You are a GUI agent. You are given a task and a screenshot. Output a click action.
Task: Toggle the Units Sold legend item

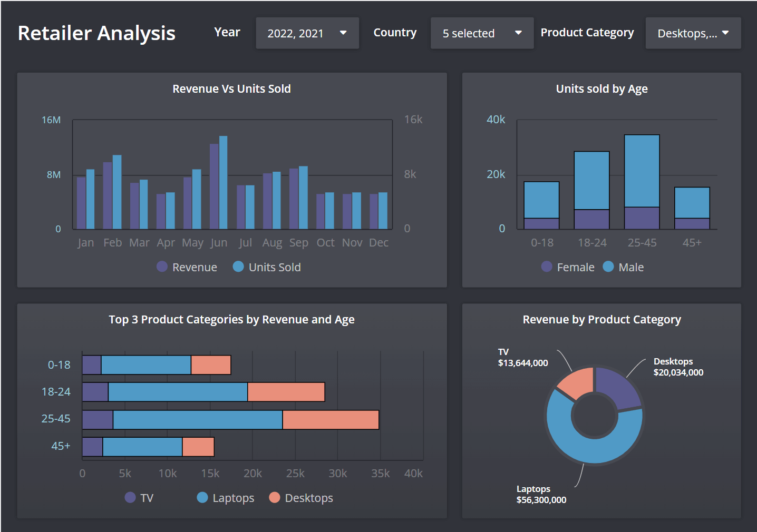coord(267,267)
